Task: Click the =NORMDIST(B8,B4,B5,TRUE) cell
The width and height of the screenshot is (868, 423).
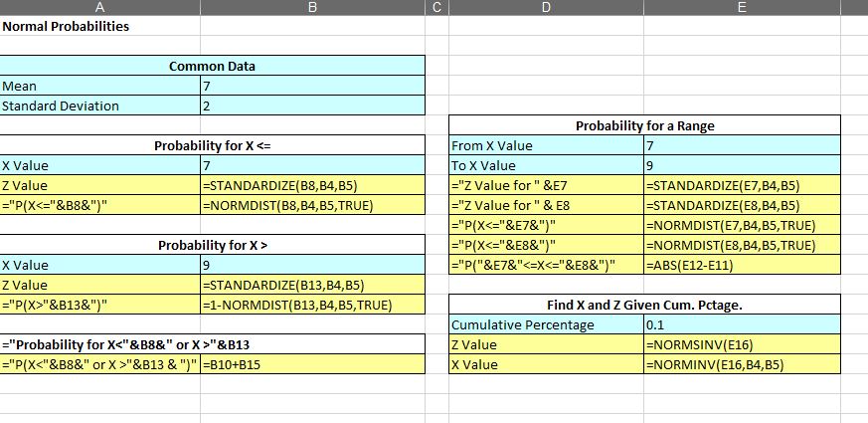Action: coord(313,205)
